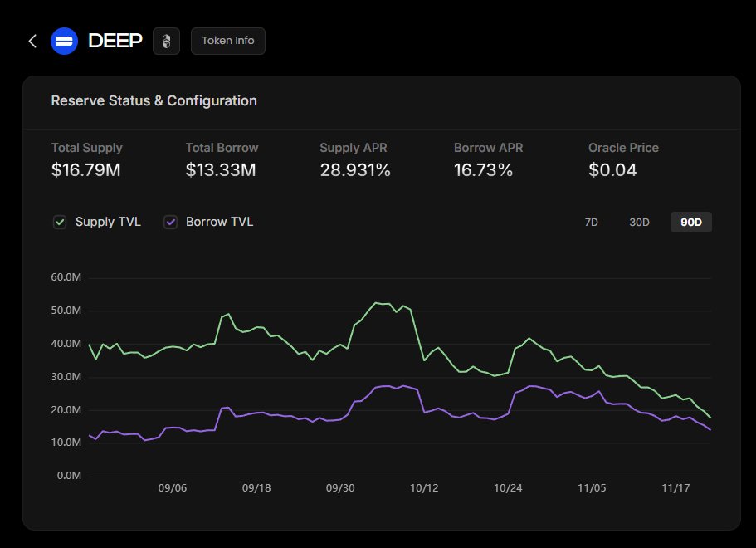Switch chart range to 7D
Viewport: 756px width, 548px height.
click(x=592, y=222)
